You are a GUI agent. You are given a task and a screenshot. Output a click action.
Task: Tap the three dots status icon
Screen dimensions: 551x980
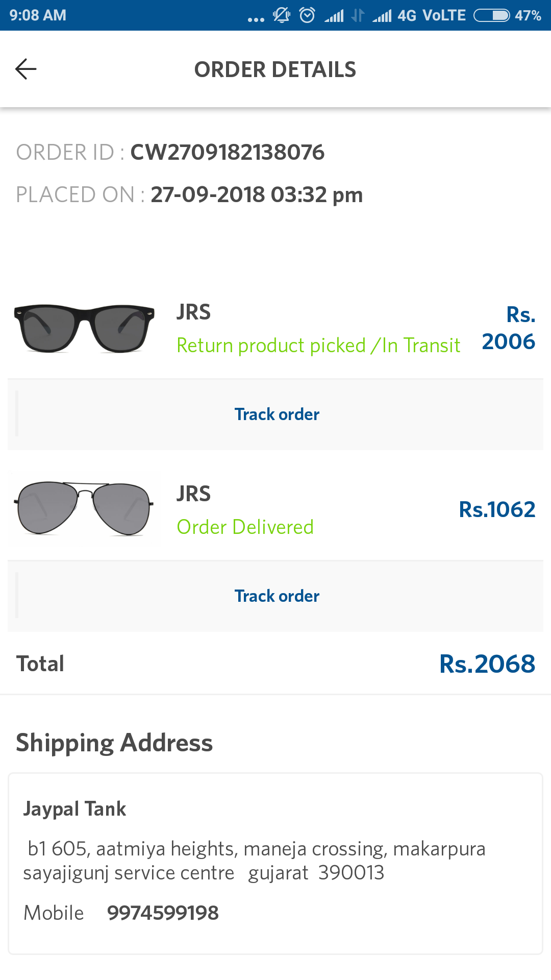click(256, 19)
